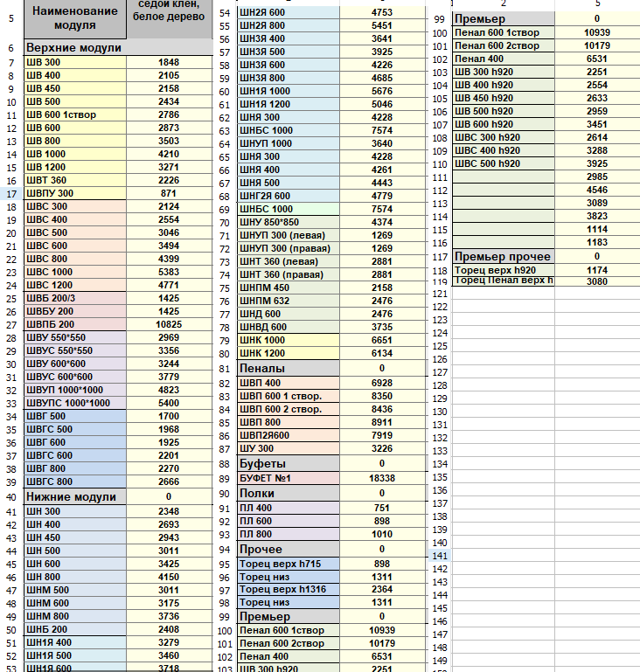Select the "Торец верх h1316" cell
The image size is (640, 672).
pyautogui.click(x=289, y=590)
